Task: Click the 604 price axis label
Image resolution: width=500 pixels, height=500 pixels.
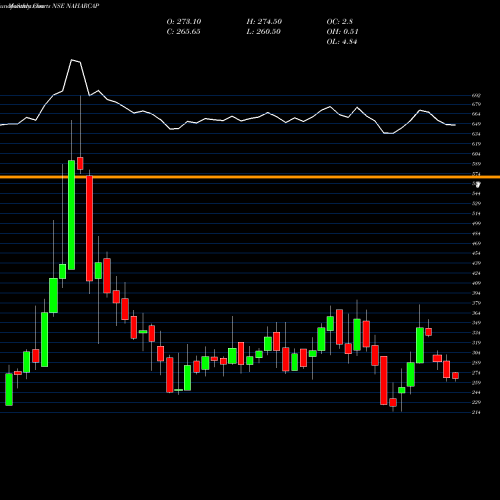Action: [x=476, y=154]
